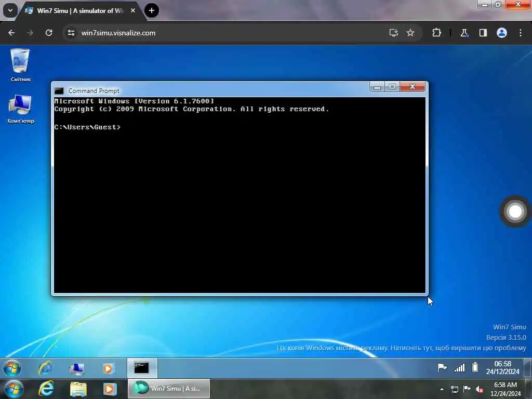The height and width of the screenshot is (399, 532).
Task: Open the Chrome three-dot menu
Action: tap(521, 33)
